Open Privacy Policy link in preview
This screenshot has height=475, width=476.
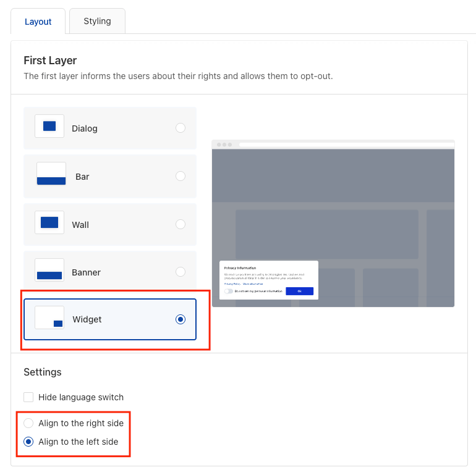point(232,284)
